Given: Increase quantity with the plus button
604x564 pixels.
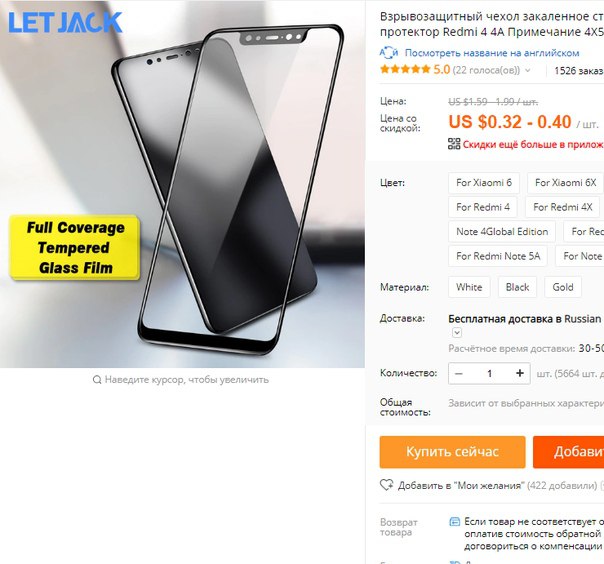Looking at the screenshot, I should click(520, 373).
